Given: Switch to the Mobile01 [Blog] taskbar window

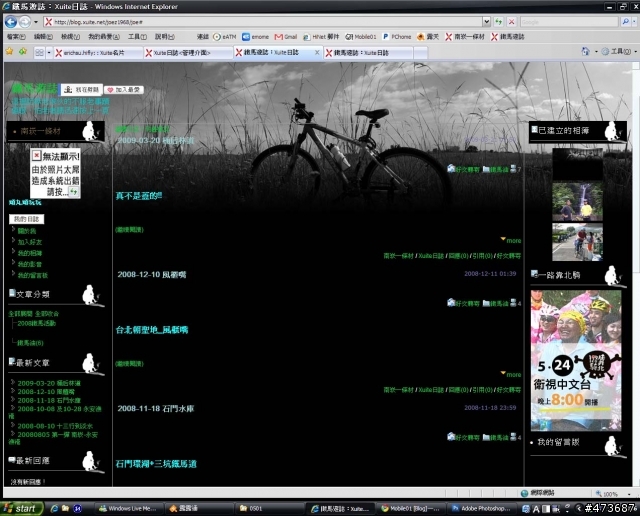Looking at the screenshot, I should point(411,508).
